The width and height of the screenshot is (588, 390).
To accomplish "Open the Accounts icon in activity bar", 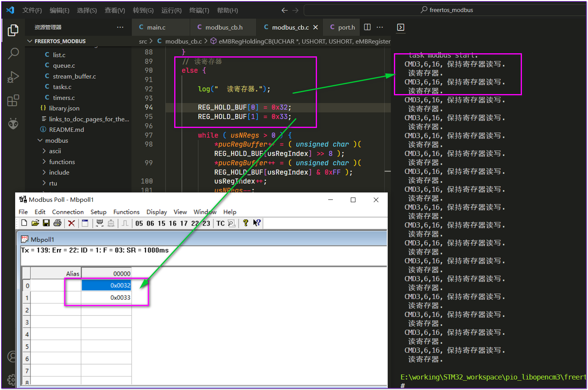I will tap(12, 356).
